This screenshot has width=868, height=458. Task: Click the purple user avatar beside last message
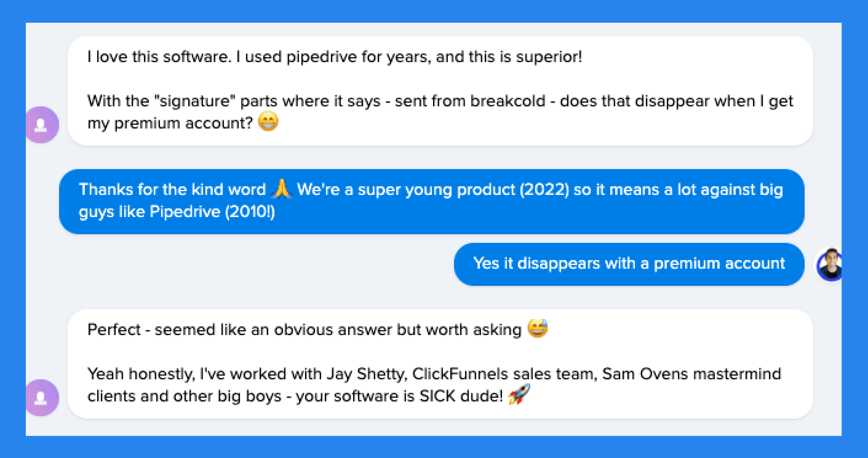coord(42,398)
